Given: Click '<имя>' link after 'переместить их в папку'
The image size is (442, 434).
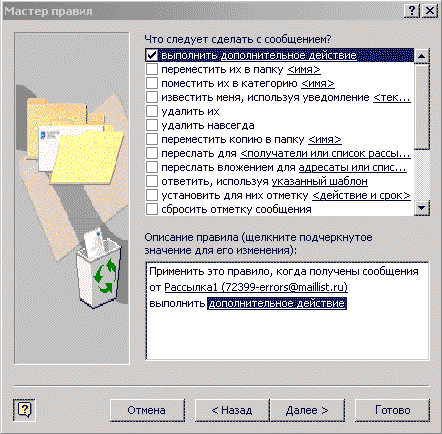Looking at the screenshot, I should [x=304, y=69].
